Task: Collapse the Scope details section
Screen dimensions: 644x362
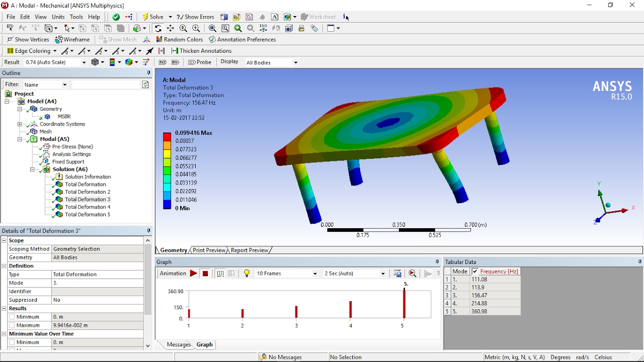Action: [4, 241]
